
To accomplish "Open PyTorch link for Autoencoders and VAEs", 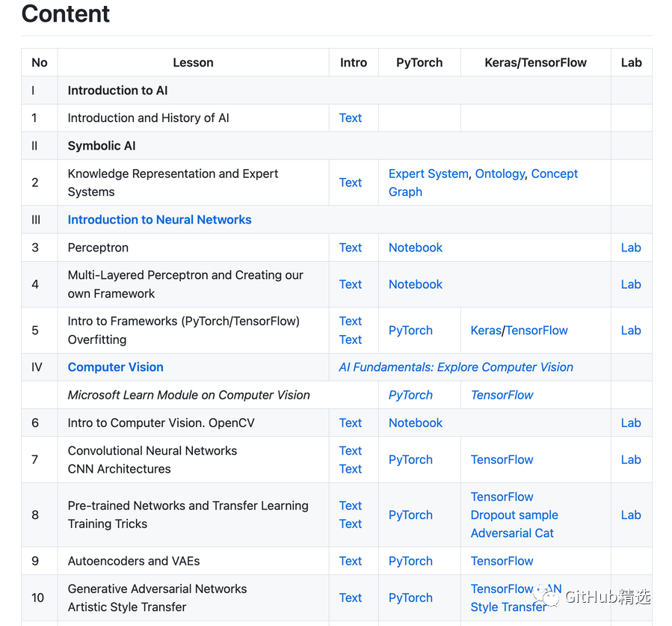I will click(x=410, y=561).
